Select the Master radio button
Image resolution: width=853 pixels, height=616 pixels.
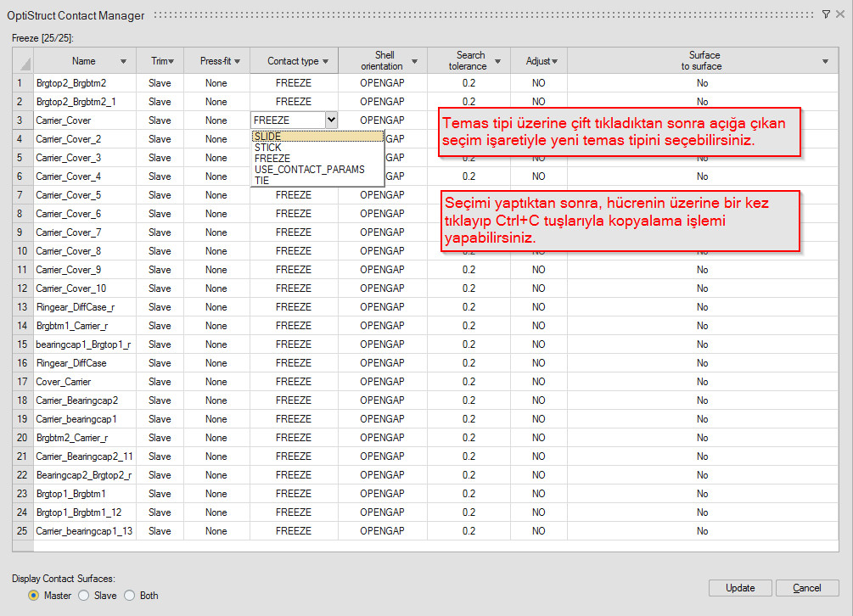[x=34, y=596]
